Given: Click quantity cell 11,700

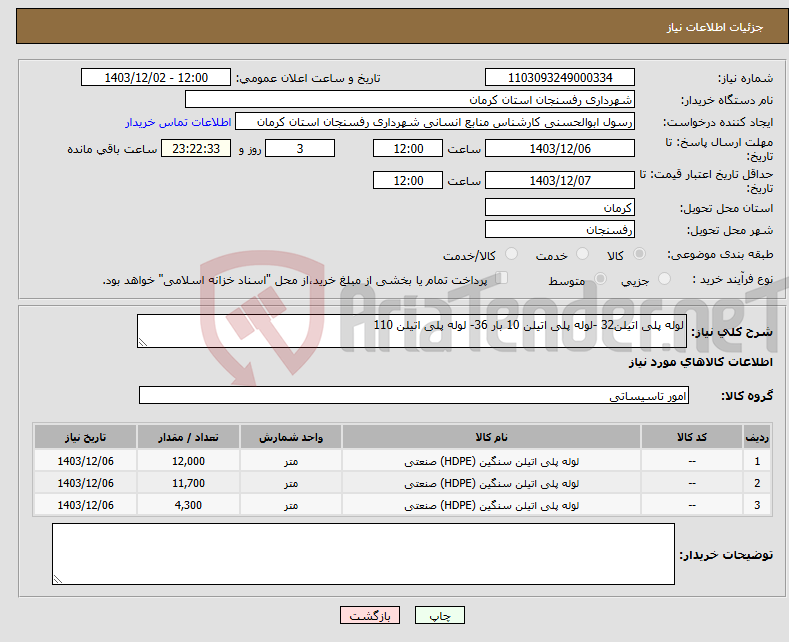Looking at the screenshot, I should (x=188, y=483).
